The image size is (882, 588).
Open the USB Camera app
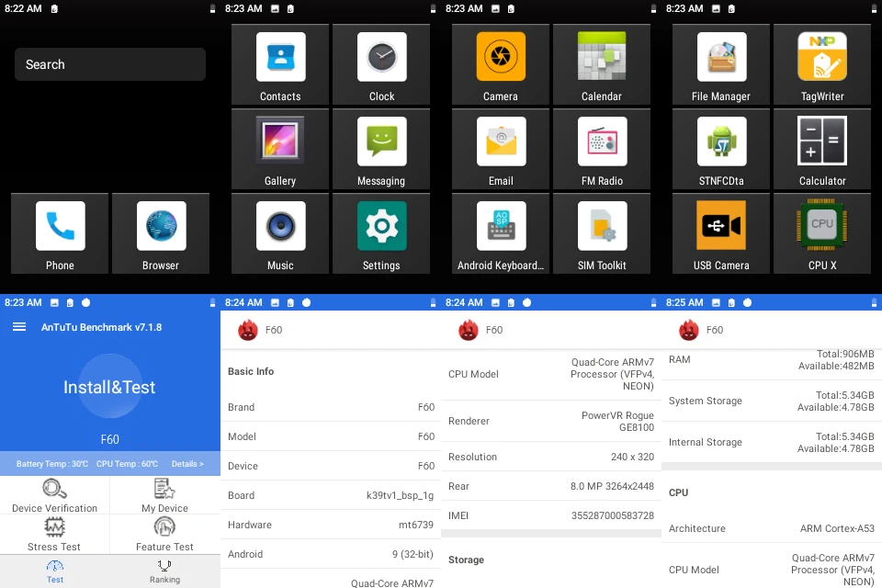721,233
